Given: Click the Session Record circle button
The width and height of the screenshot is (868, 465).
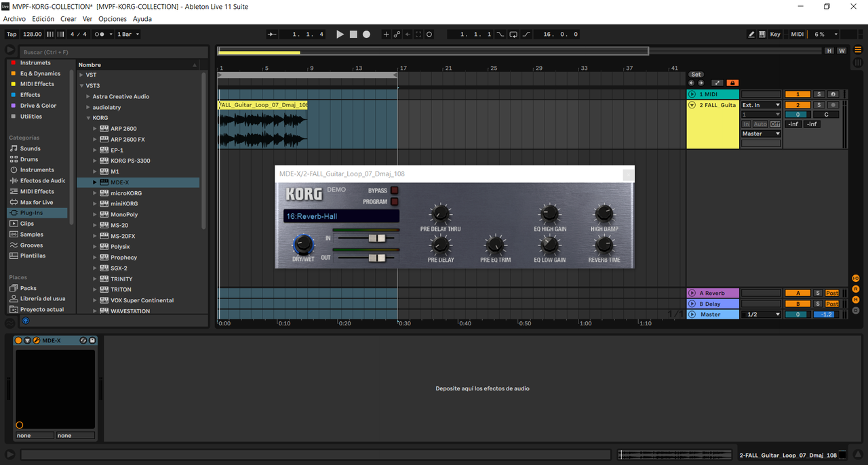Looking at the screenshot, I should 429,34.
